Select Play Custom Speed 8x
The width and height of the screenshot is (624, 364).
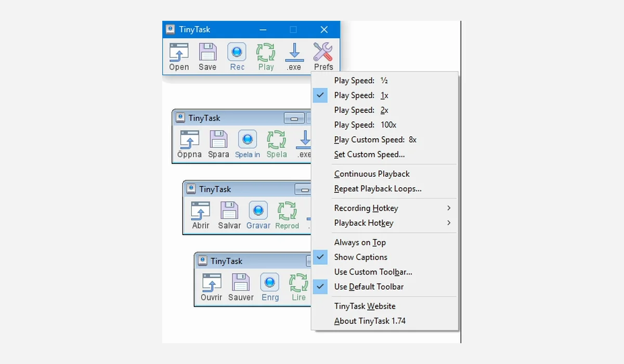pyautogui.click(x=385, y=139)
